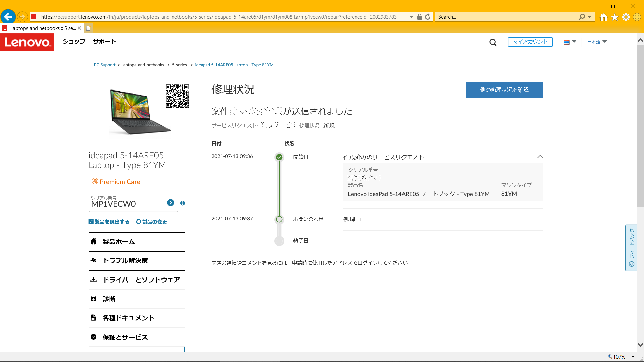The height and width of the screenshot is (362, 644).
Task: Follow the 5-series breadcrumb link
Action: (179, 65)
